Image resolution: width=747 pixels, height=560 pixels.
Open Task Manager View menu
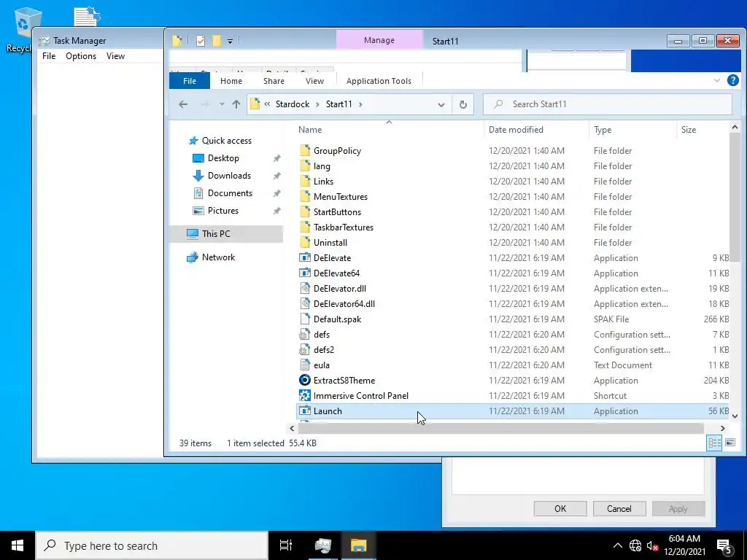[115, 56]
